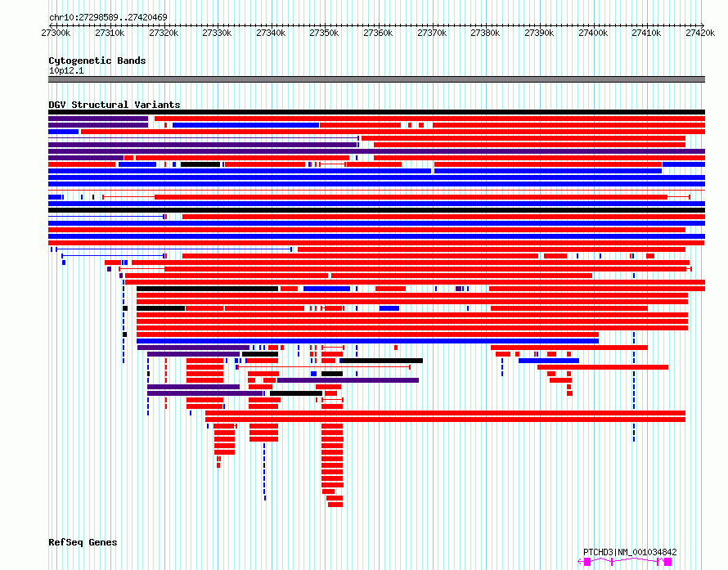
Task: Select the magenta PTCHD3 gene model glyph
Action: 625,562
